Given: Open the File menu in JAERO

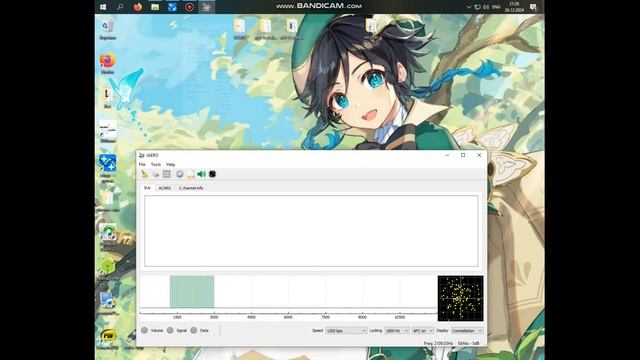Looking at the screenshot, I should click(x=142, y=164).
